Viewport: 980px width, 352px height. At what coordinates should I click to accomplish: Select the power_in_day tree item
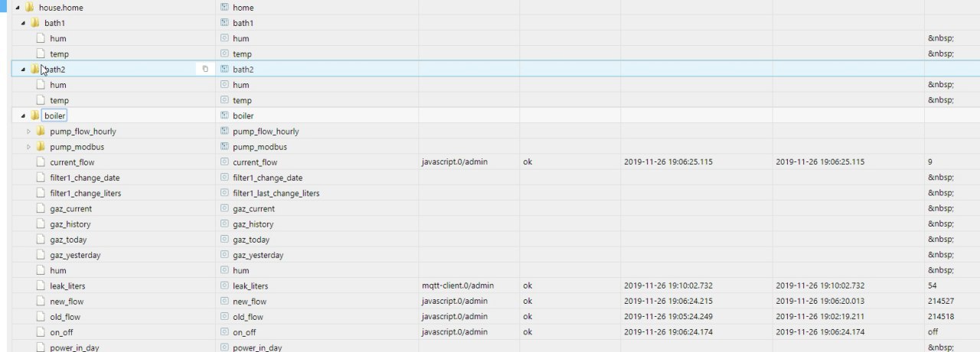pos(74,347)
